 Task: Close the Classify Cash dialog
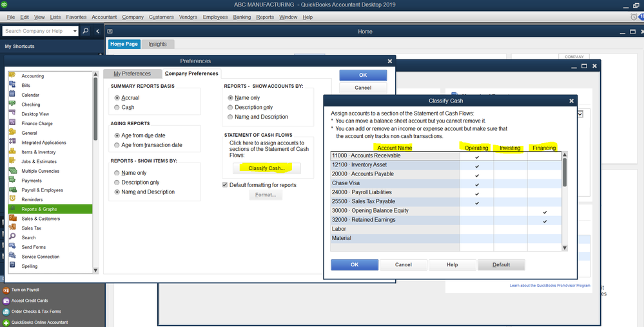(571, 101)
